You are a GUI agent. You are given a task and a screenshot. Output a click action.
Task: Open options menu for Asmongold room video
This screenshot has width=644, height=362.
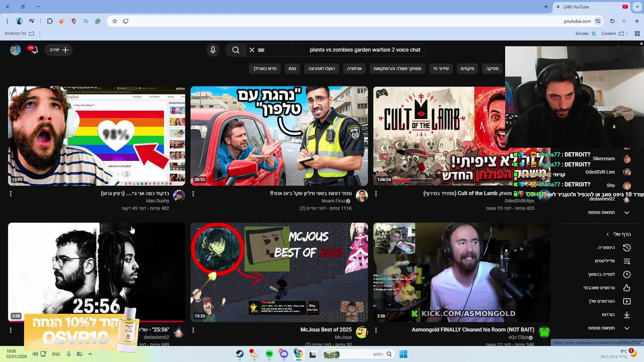tap(376, 330)
